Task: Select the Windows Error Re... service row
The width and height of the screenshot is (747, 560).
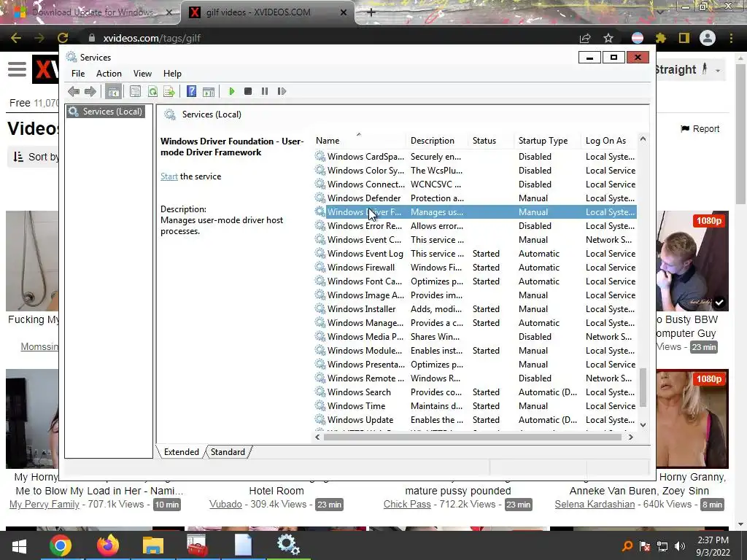Action: [476, 226]
